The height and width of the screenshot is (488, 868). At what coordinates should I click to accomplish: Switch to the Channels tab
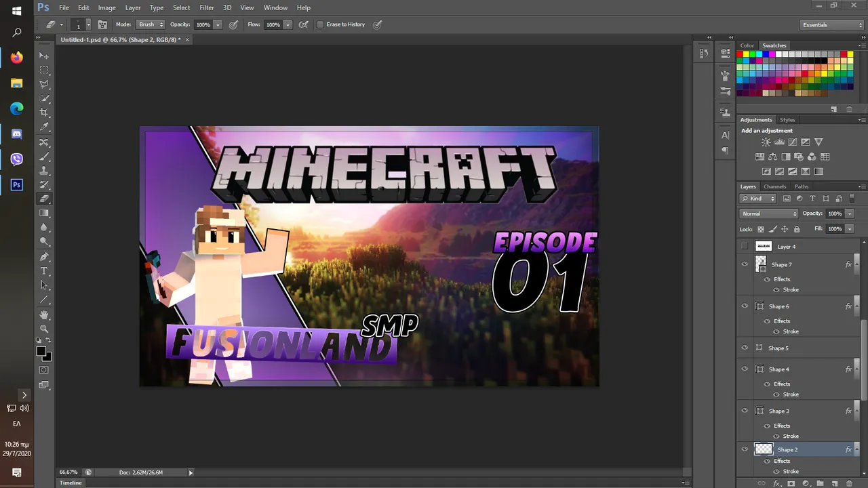click(774, 186)
